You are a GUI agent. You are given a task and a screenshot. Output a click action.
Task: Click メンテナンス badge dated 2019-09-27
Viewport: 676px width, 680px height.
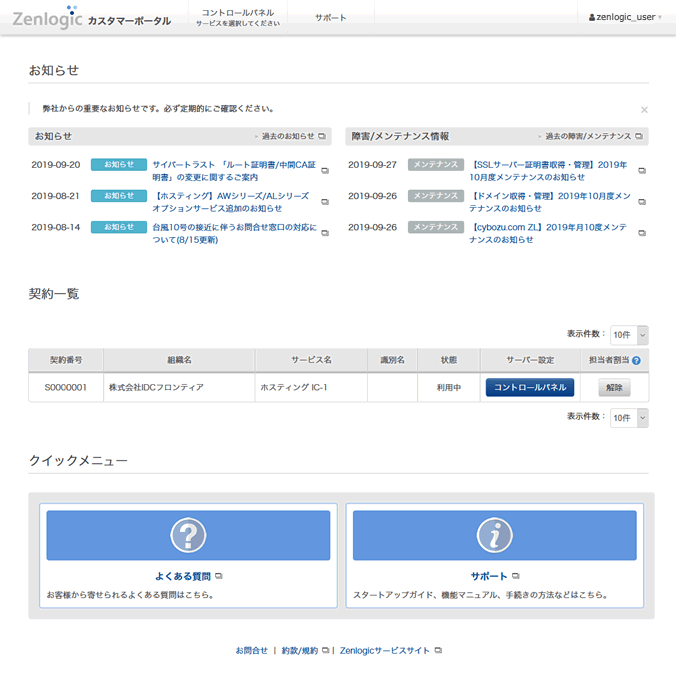coord(436,165)
